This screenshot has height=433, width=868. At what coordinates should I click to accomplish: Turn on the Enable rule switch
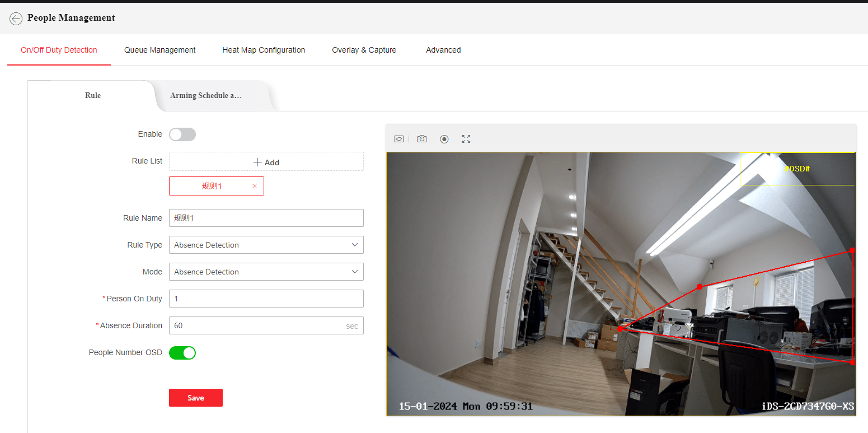pyautogui.click(x=182, y=134)
